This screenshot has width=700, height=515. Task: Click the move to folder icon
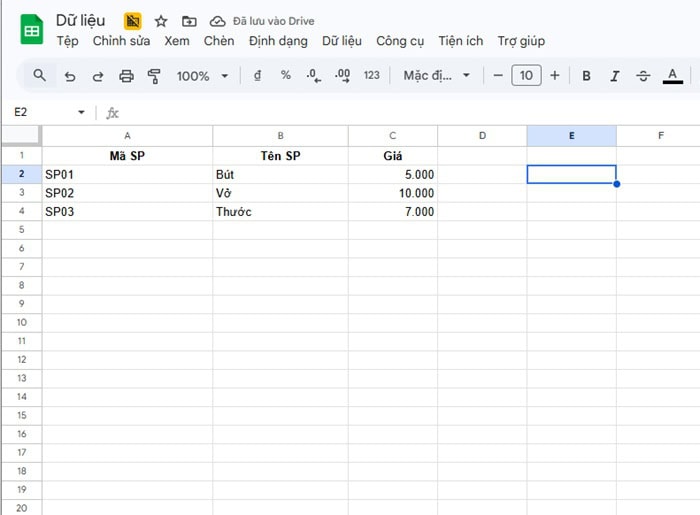point(189,21)
